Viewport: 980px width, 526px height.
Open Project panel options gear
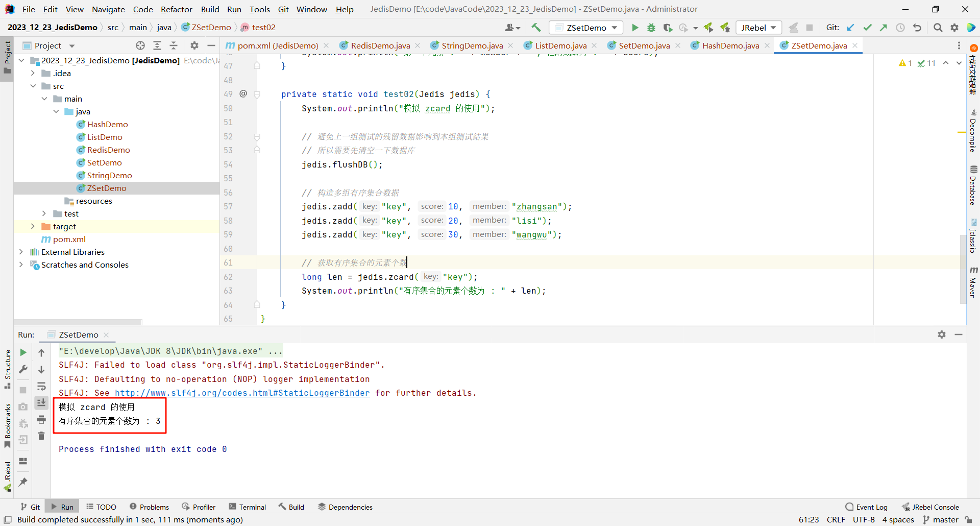coord(194,45)
